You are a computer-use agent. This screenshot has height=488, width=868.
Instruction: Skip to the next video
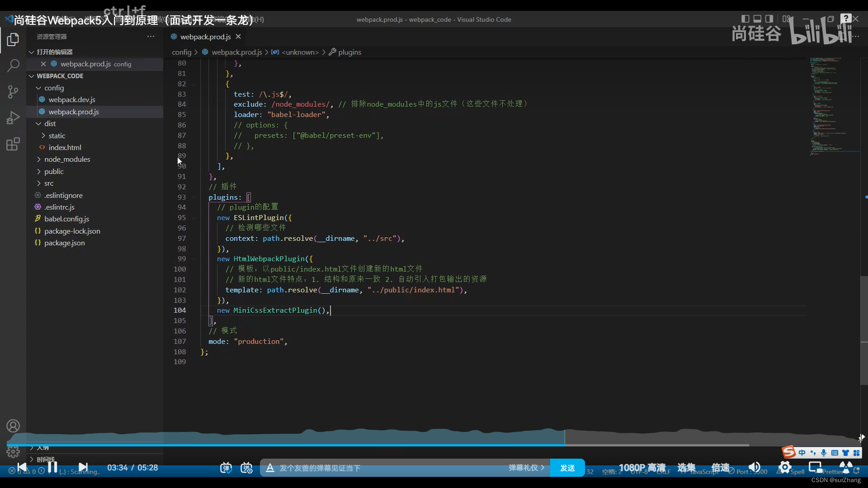click(83, 467)
